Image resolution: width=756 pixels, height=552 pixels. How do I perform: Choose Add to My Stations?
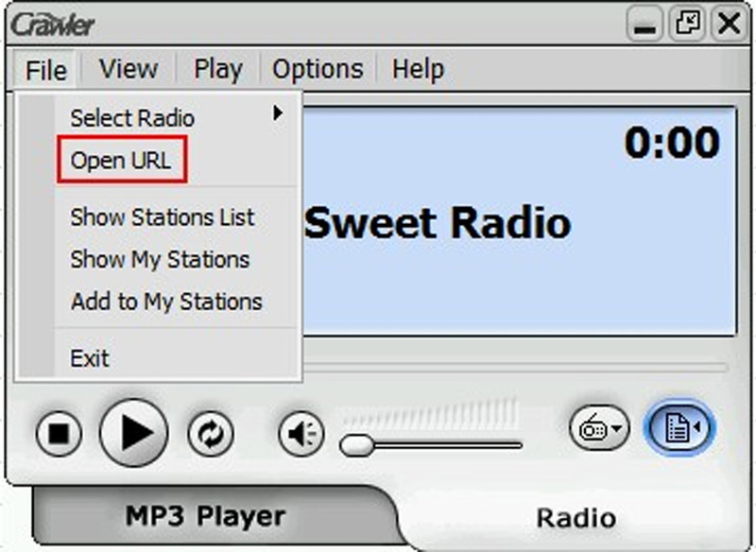166,302
